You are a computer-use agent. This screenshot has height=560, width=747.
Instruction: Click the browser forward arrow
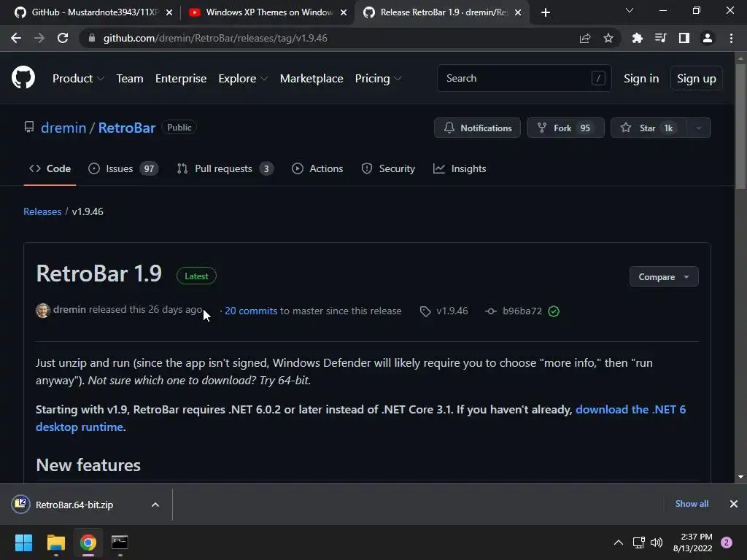(x=39, y=38)
